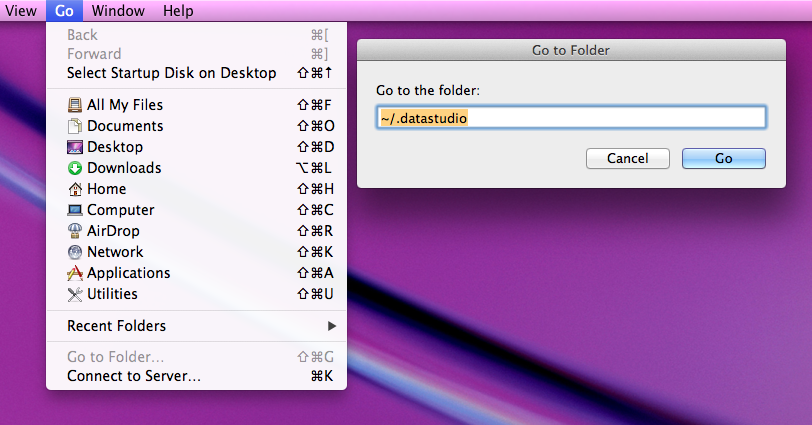Click the Recent Folders label
The image size is (812, 425).
click(117, 326)
